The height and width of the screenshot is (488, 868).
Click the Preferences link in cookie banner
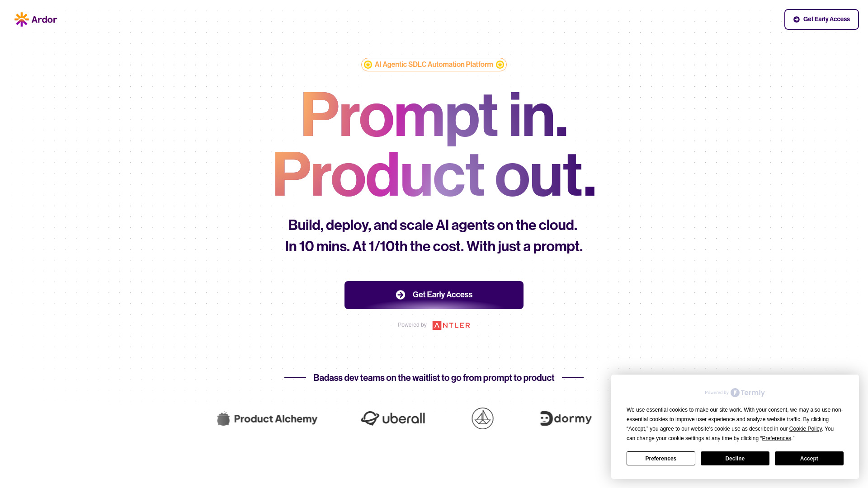[777, 438]
